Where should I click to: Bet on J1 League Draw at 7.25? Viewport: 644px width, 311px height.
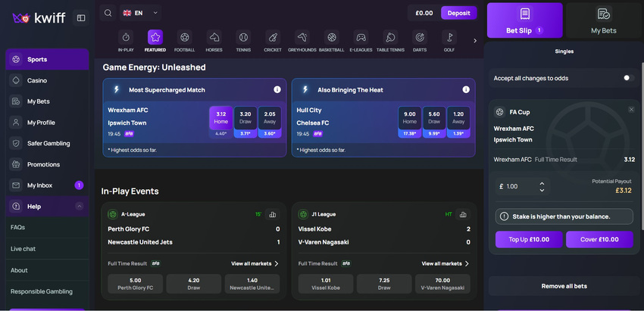tap(384, 284)
